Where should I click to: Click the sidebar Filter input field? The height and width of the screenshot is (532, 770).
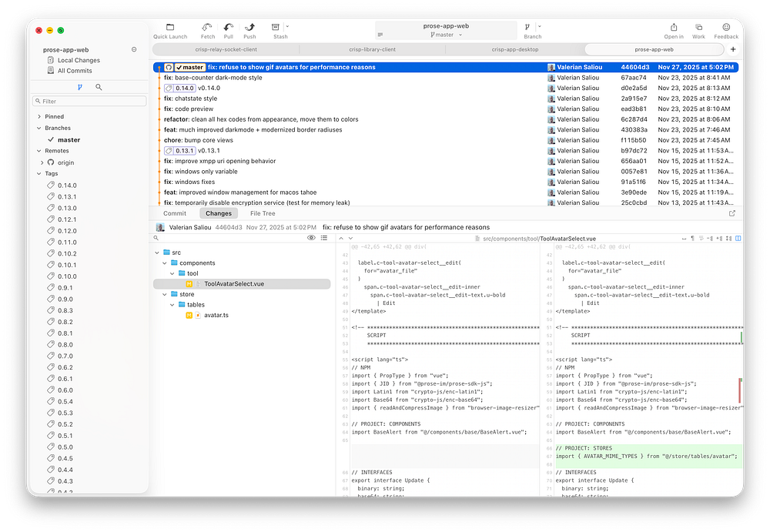pyautogui.click(x=90, y=102)
